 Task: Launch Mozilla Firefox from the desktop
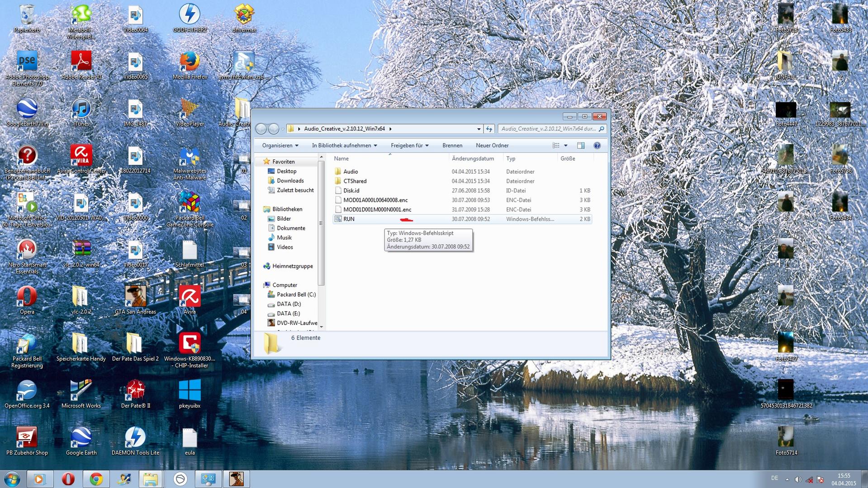190,65
